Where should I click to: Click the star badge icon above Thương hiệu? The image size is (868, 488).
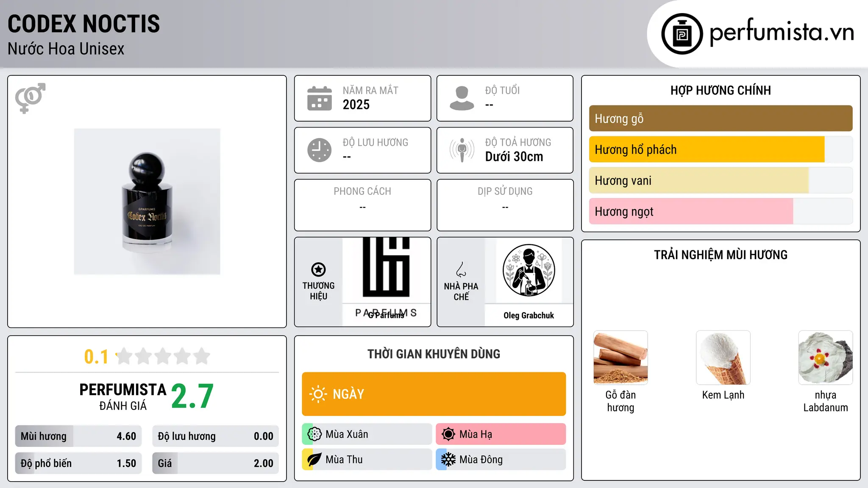click(318, 269)
